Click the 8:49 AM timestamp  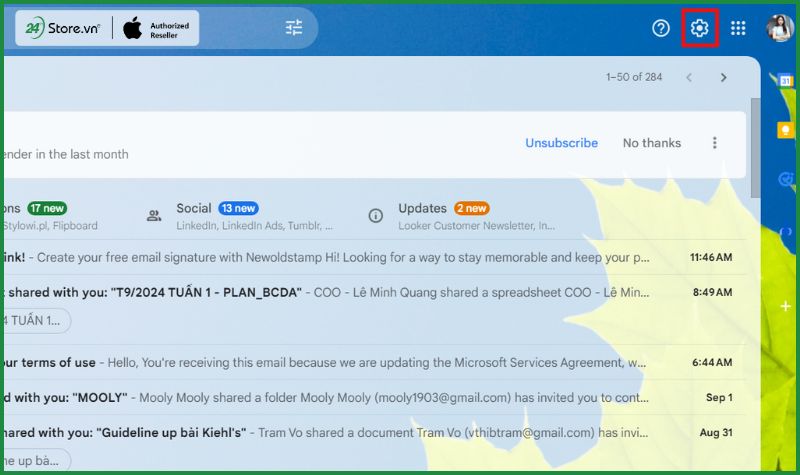[712, 292]
